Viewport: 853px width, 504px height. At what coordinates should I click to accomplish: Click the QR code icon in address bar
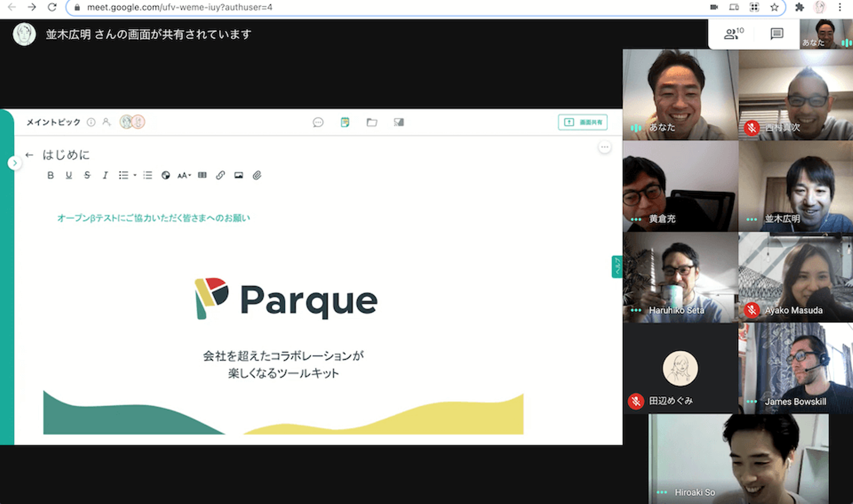(x=754, y=7)
